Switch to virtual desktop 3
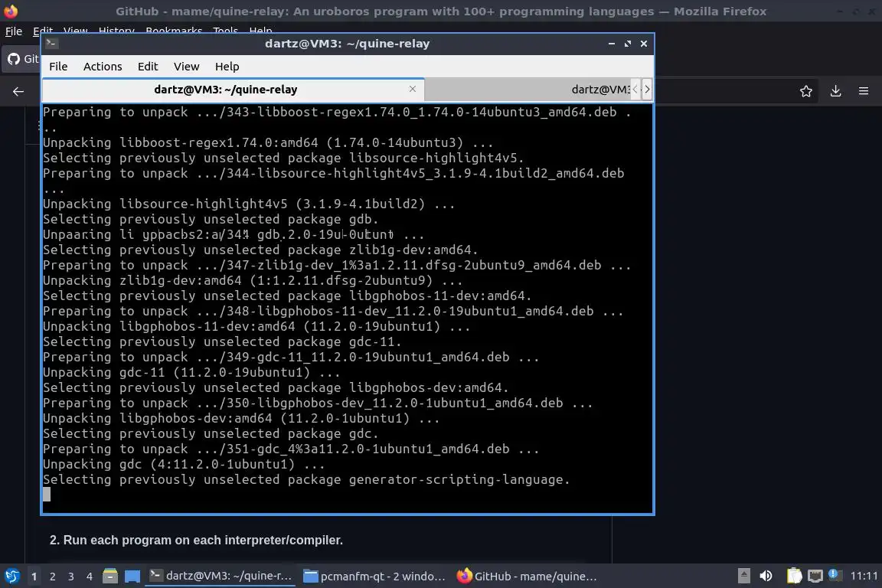 71,577
